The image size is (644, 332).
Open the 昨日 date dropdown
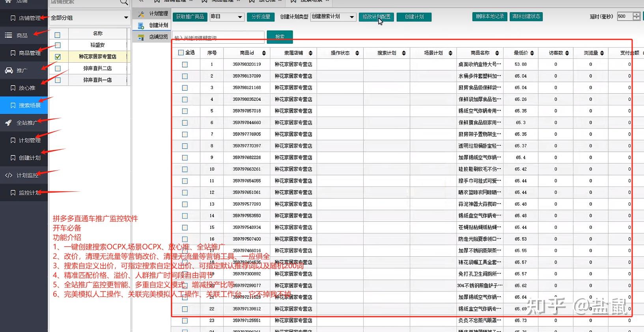[x=227, y=17]
